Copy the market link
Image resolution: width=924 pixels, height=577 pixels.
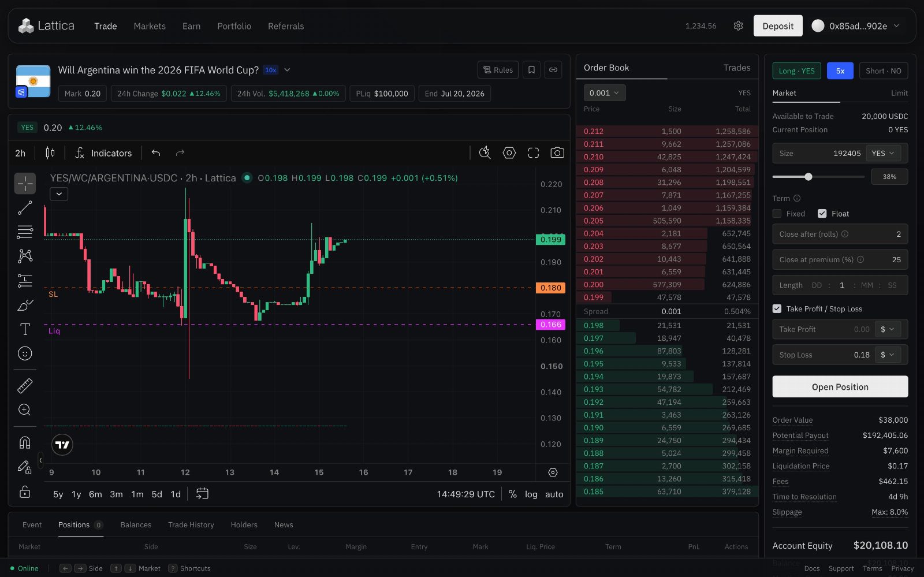click(x=553, y=70)
